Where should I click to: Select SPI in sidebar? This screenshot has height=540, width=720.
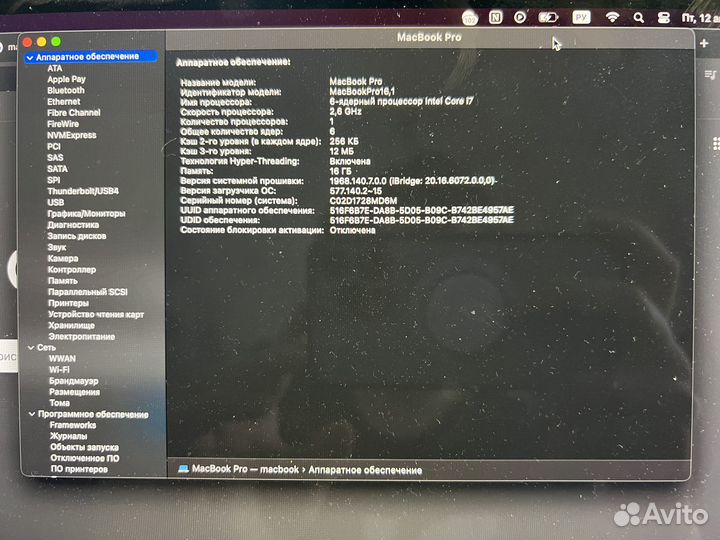(x=54, y=180)
